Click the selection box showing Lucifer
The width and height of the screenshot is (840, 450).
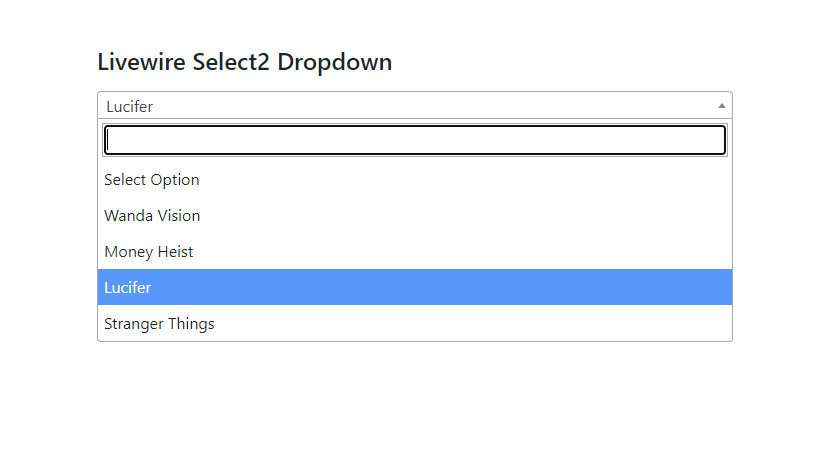[415, 106]
